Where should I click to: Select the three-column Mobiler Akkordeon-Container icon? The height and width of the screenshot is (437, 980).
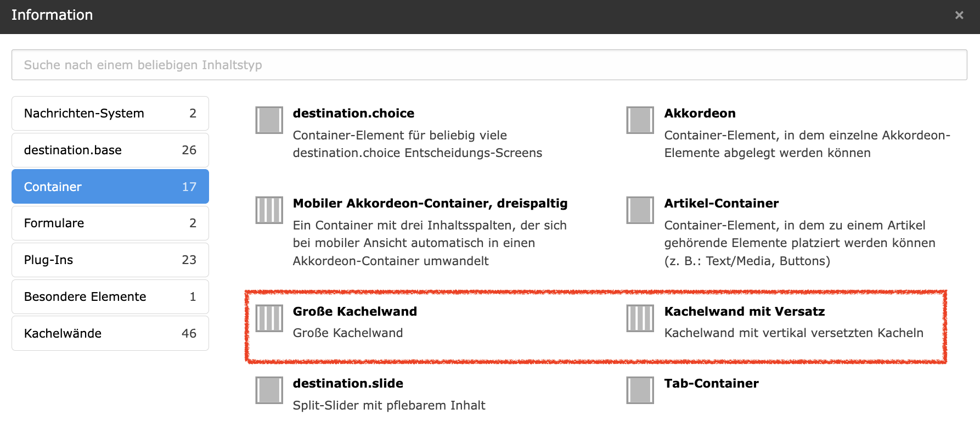269,210
